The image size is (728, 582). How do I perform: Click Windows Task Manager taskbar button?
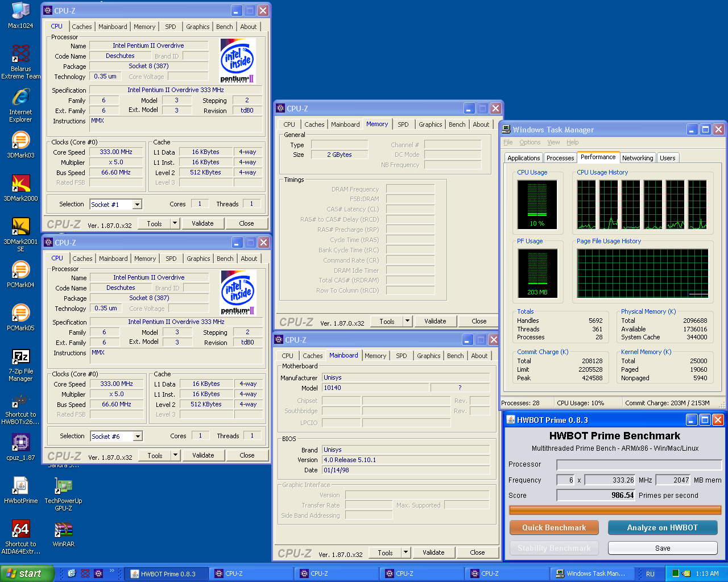594,574
